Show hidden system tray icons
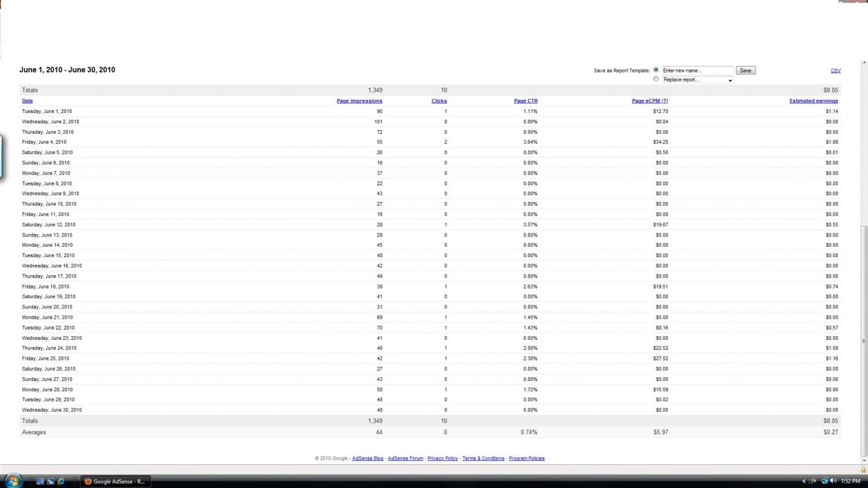 coord(804,481)
